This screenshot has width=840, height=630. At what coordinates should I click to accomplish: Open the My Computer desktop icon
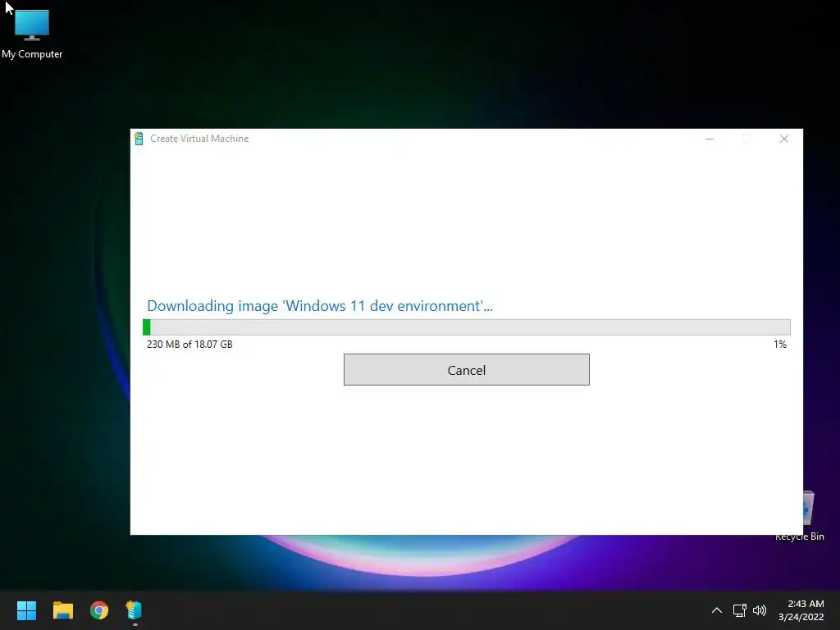(x=32, y=34)
